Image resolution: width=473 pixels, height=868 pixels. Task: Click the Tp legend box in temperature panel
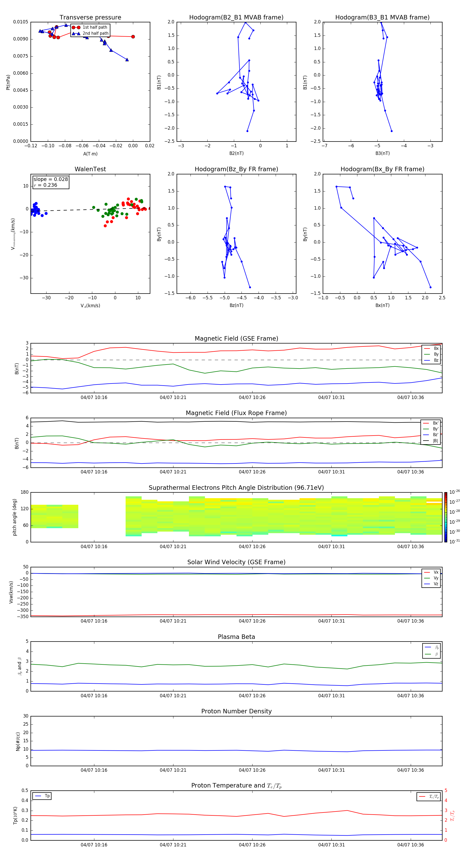click(42, 796)
